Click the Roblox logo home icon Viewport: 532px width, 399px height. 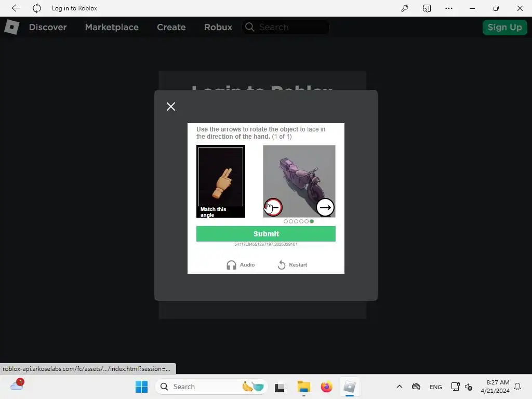coord(12,27)
